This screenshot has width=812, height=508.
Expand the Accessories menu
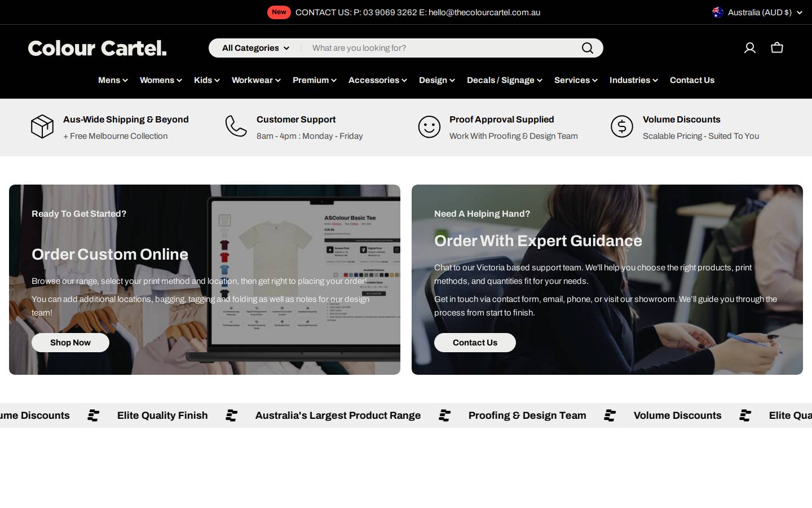point(378,80)
